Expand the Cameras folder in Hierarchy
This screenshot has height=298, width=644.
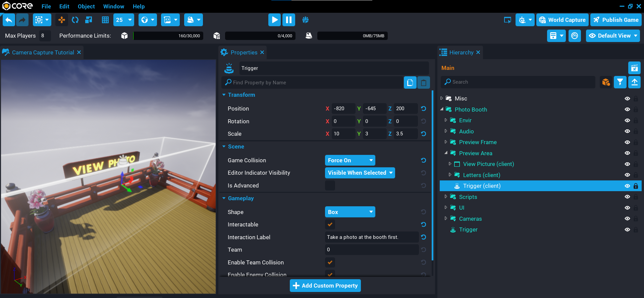[x=446, y=218]
